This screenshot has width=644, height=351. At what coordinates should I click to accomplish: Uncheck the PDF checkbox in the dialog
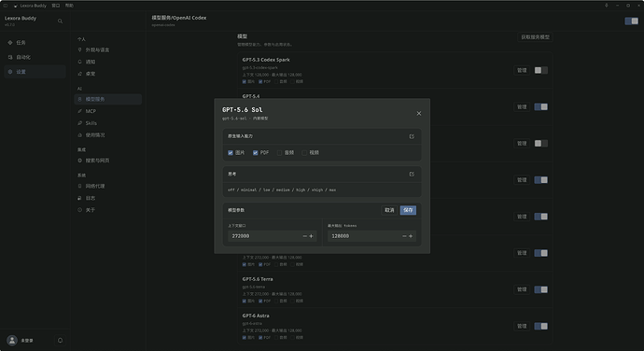pos(256,153)
